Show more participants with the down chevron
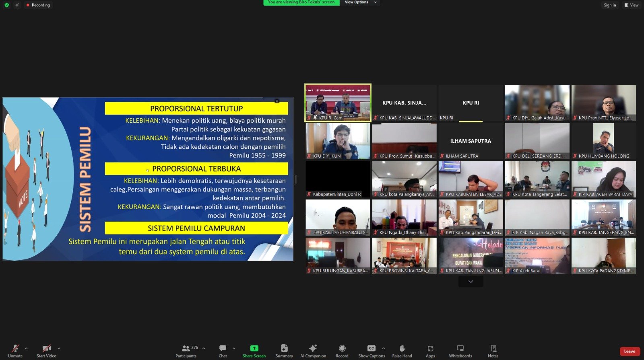This screenshot has width=644, height=360. [471, 282]
